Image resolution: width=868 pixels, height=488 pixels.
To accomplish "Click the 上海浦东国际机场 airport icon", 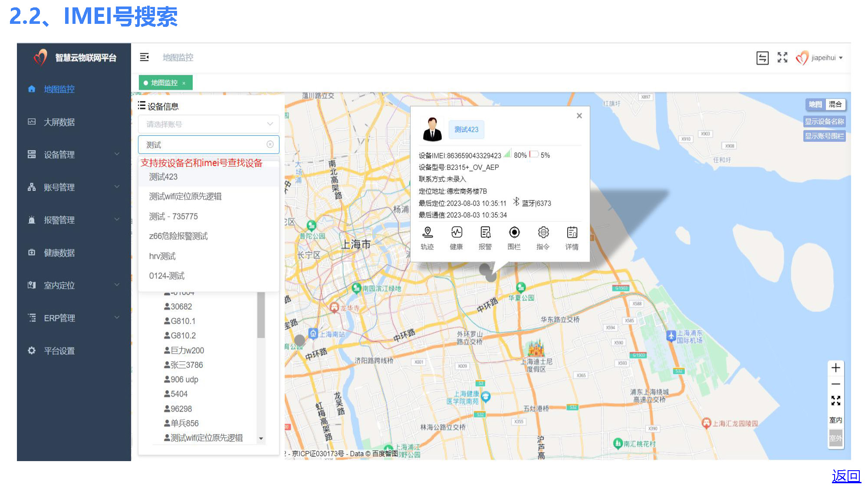I will click(671, 336).
